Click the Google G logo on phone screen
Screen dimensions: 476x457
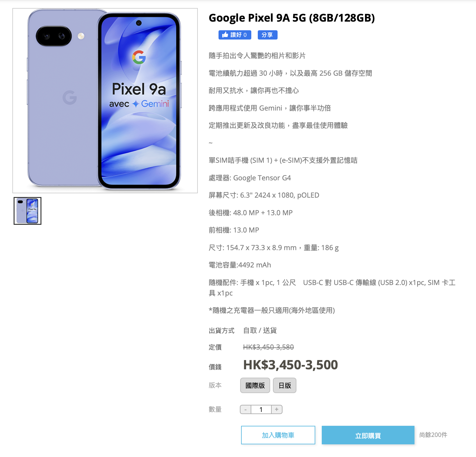point(139,57)
